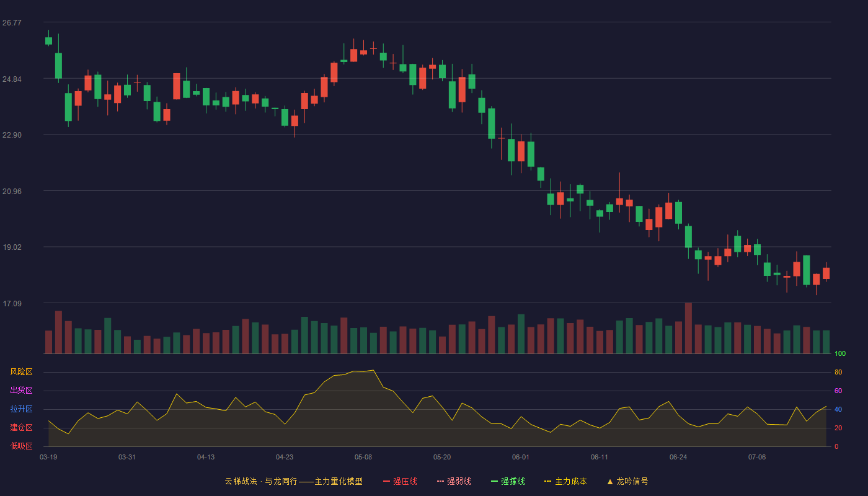Click the tallest volume bar near 06-24

coord(688,328)
